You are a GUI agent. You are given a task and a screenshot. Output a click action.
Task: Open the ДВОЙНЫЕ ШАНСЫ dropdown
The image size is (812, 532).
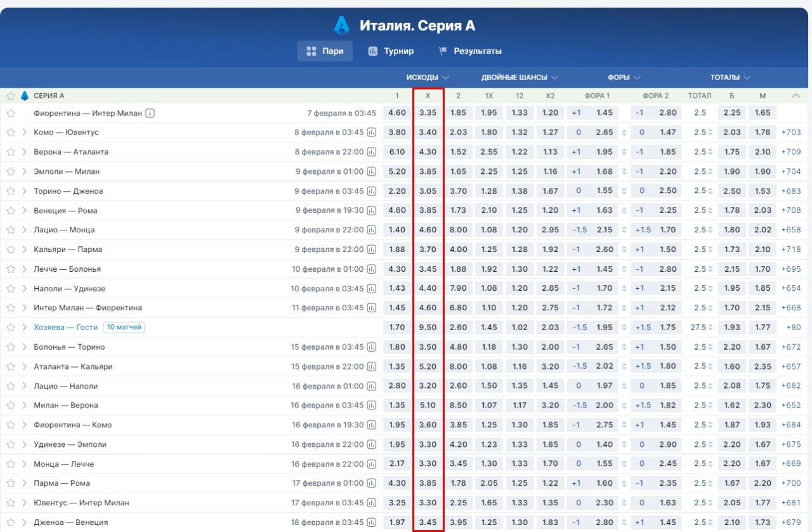(520, 77)
